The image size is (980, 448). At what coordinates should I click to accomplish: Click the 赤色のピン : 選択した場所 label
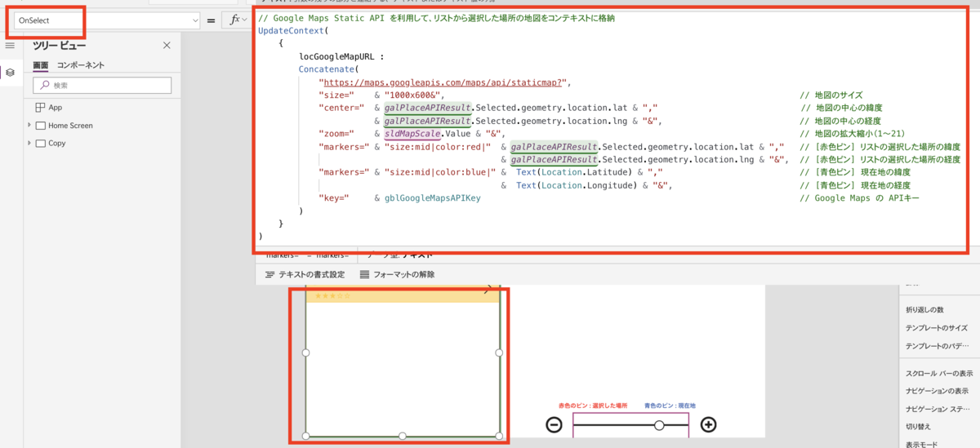tap(593, 406)
